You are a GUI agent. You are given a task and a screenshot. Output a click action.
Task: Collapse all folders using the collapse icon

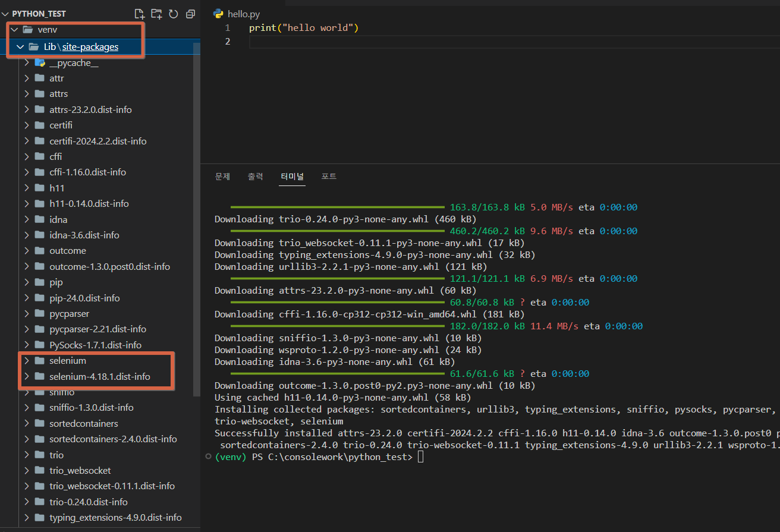191,14
